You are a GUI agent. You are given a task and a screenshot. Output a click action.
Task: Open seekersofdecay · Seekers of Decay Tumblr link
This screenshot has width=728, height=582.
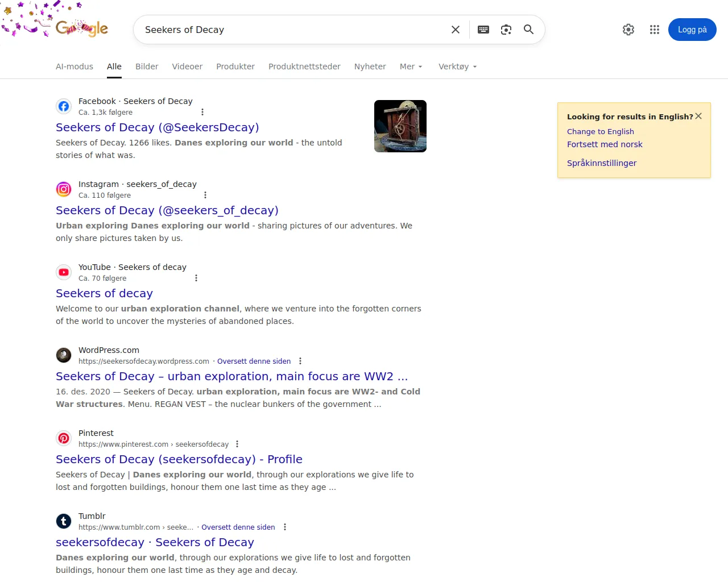pyautogui.click(x=155, y=542)
